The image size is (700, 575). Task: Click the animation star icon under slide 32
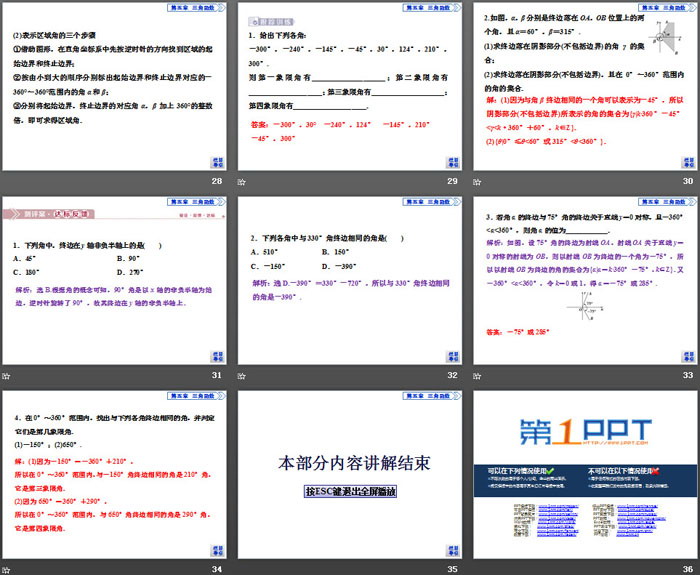[x=242, y=376]
